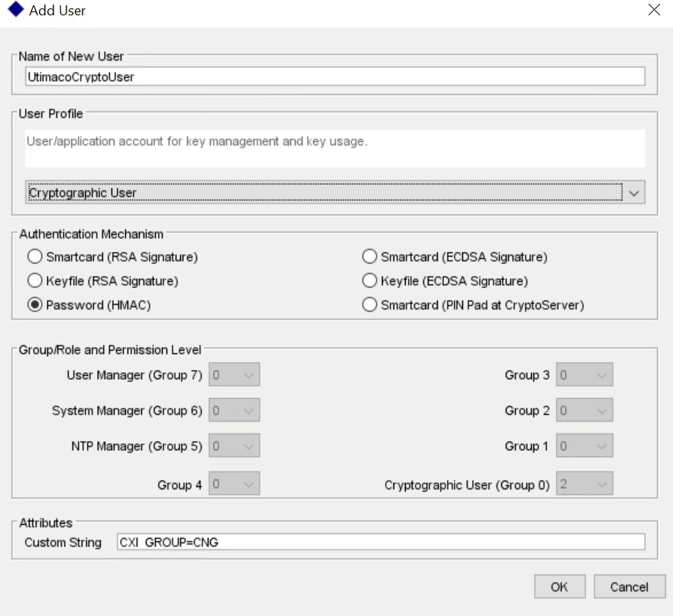Select Smartcard (PIN Pad at CryptoServer) option
Image resolution: width=673 pixels, height=616 pixels.
point(473,305)
